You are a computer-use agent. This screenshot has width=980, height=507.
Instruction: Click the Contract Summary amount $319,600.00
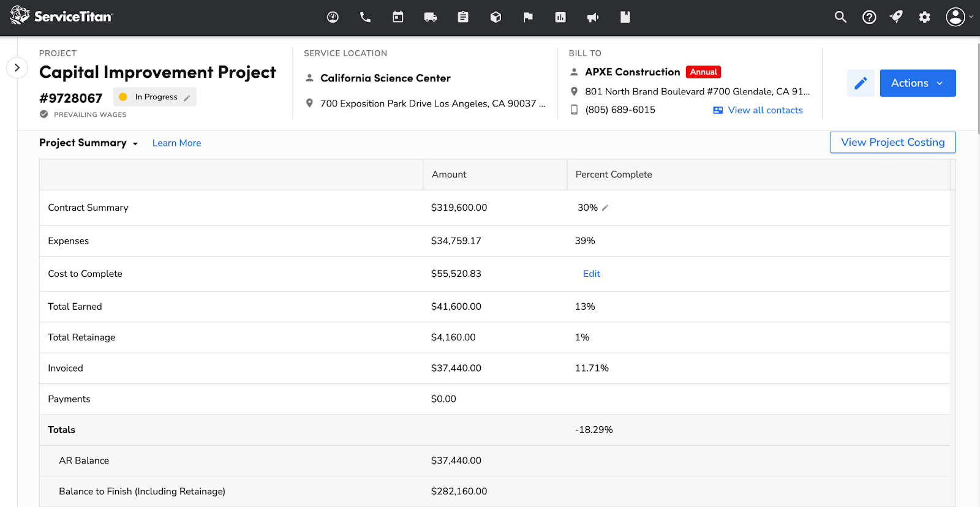pyautogui.click(x=459, y=208)
